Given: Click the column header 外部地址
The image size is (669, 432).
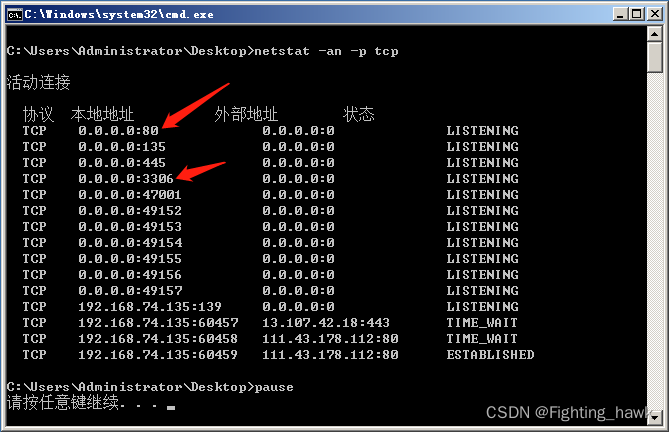Looking at the screenshot, I should 246,114.
